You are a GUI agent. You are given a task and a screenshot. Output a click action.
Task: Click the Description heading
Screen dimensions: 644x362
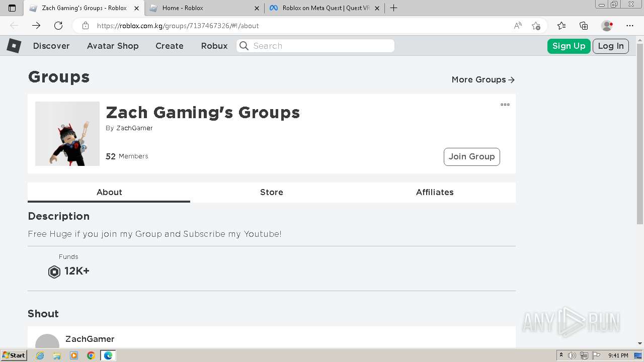(58, 216)
